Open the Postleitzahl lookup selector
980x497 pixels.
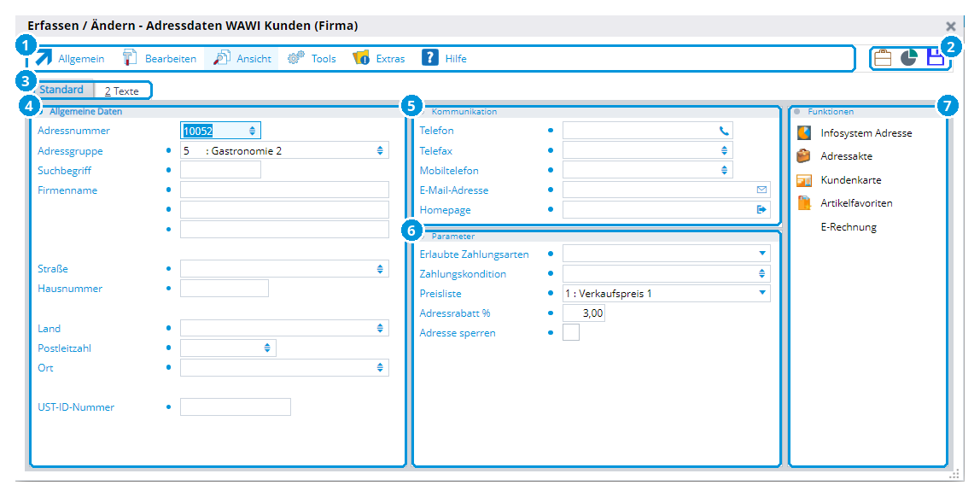pyautogui.click(x=267, y=348)
